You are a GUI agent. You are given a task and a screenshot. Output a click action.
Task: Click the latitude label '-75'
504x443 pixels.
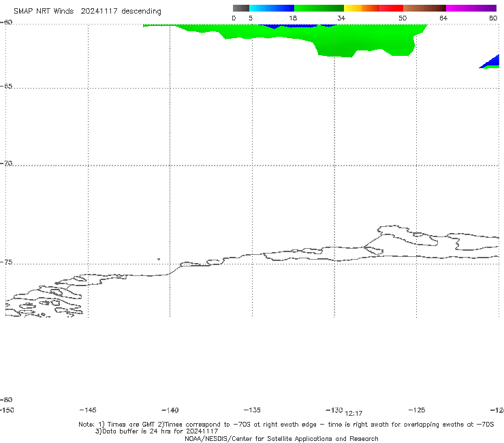(x=6, y=262)
